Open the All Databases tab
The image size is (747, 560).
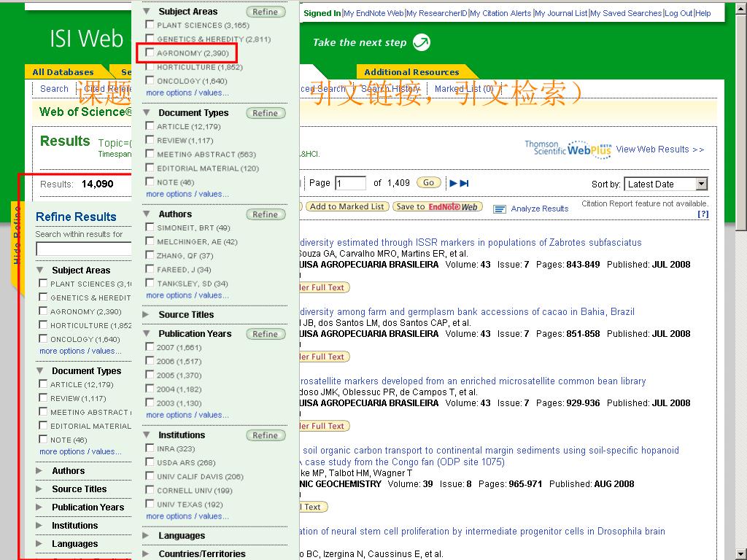pos(63,72)
